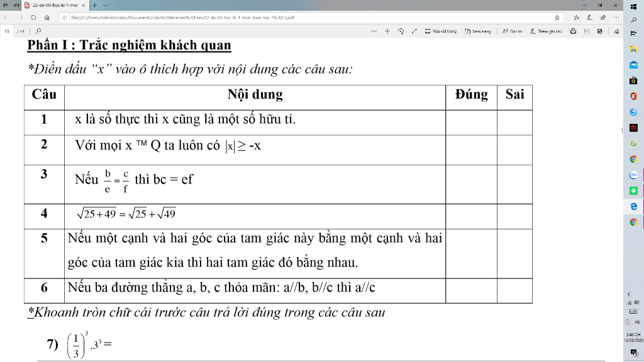
Task: Share this page
Action: tap(602, 18)
